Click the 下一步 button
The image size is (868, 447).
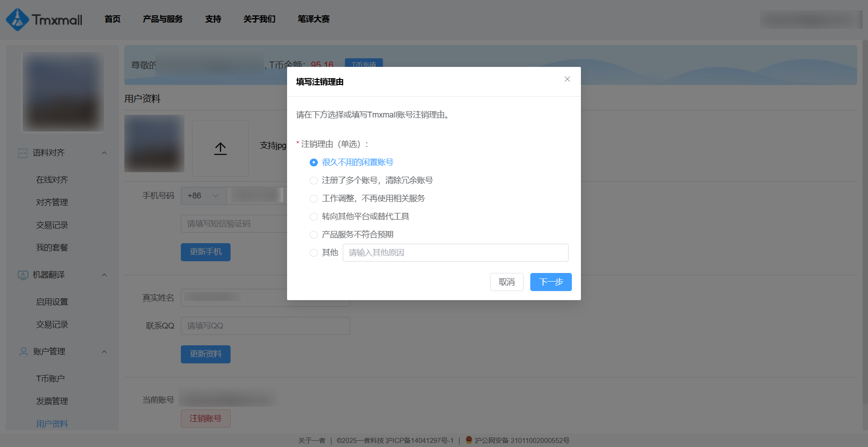[551, 282]
